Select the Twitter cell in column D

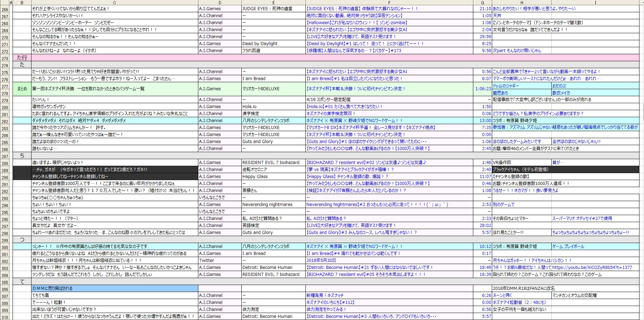coord(220,260)
